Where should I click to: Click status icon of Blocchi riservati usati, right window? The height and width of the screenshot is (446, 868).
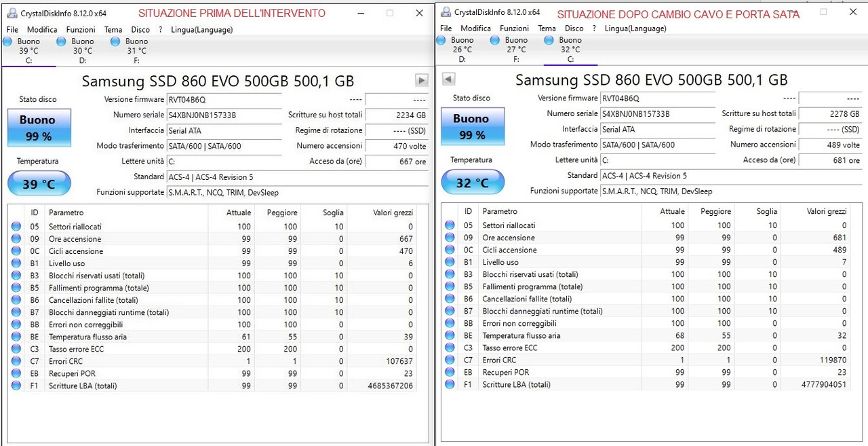click(x=450, y=274)
